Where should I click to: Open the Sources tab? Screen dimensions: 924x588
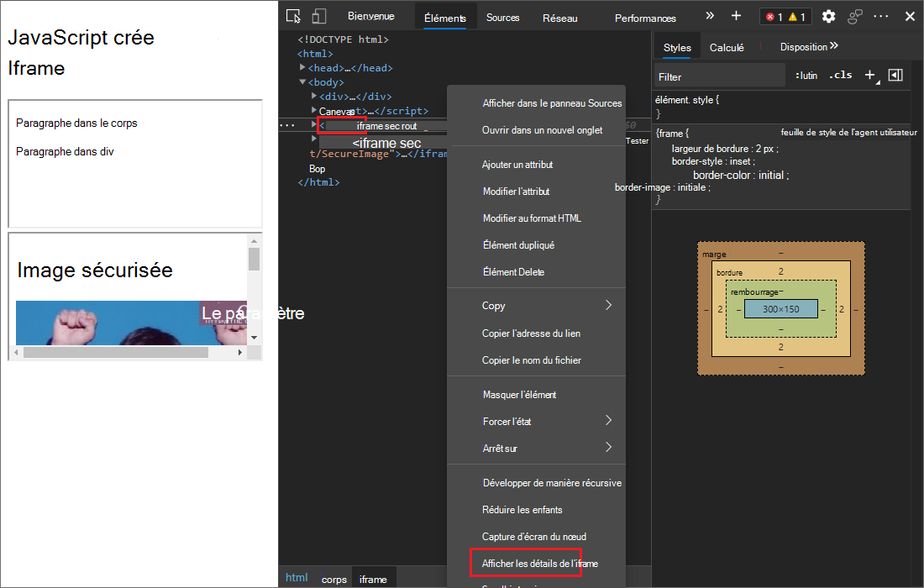(x=502, y=18)
